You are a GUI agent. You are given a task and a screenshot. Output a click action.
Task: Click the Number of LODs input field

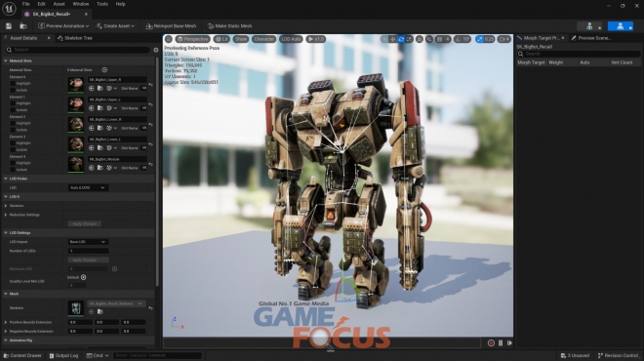(x=88, y=251)
